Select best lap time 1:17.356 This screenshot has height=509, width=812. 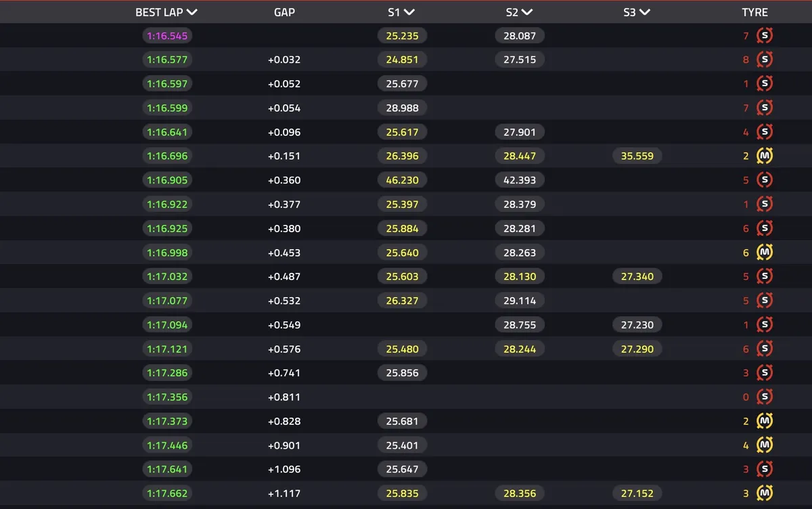click(167, 397)
